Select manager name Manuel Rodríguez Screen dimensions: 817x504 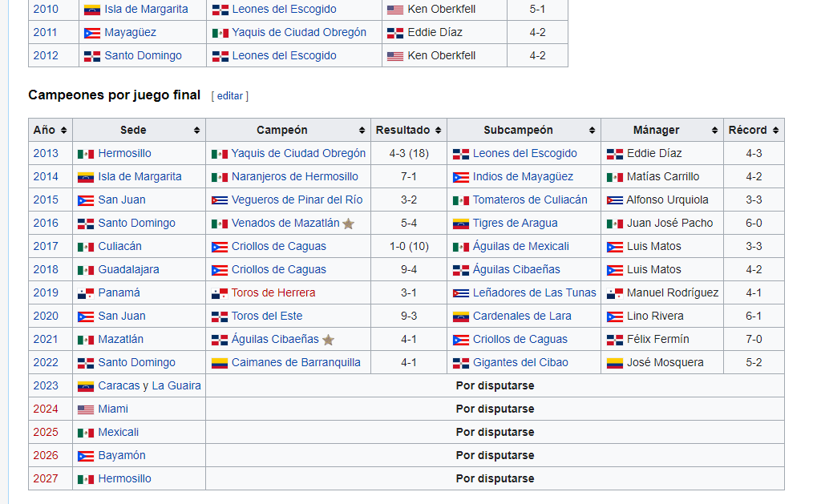[x=673, y=293]
